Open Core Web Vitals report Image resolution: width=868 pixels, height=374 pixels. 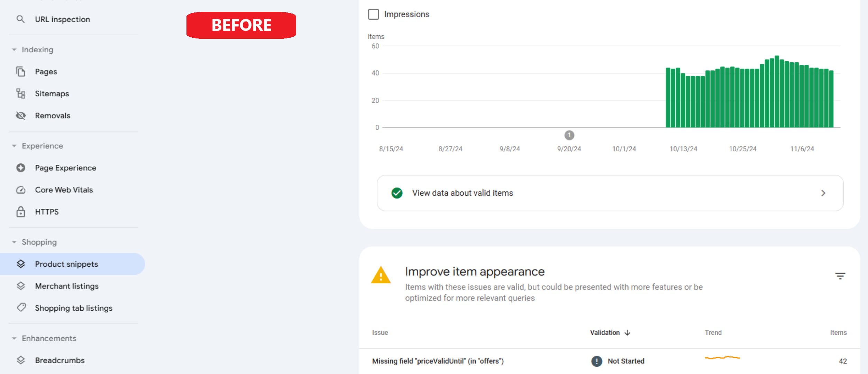(64, 190)
